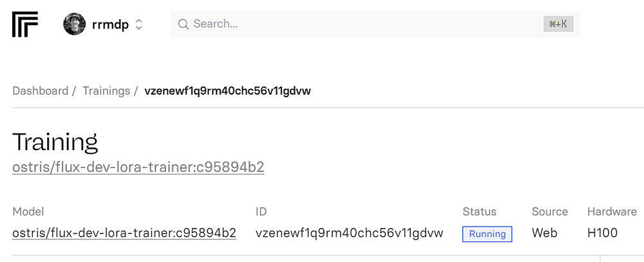Click the Replicate logo icon

(x=25, y=24)
